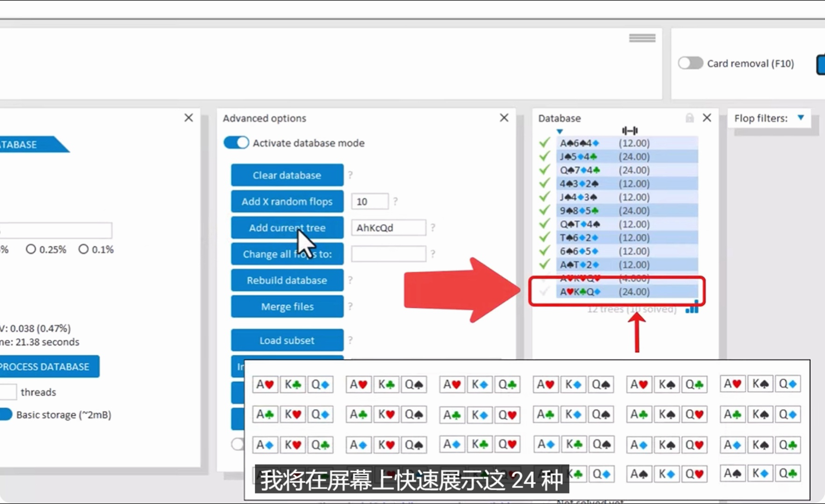Click the blue sort triangle above the flop list
This screenshot has height=504, width=825.
tap(560, 132)
